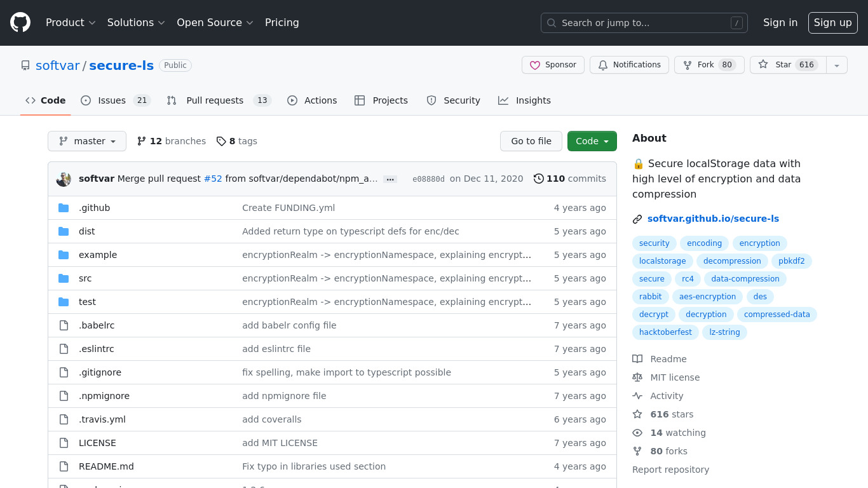Click the Sign in link
This screenshot has width=868, height=488.
pyautogui.click(x=780, y=22)
